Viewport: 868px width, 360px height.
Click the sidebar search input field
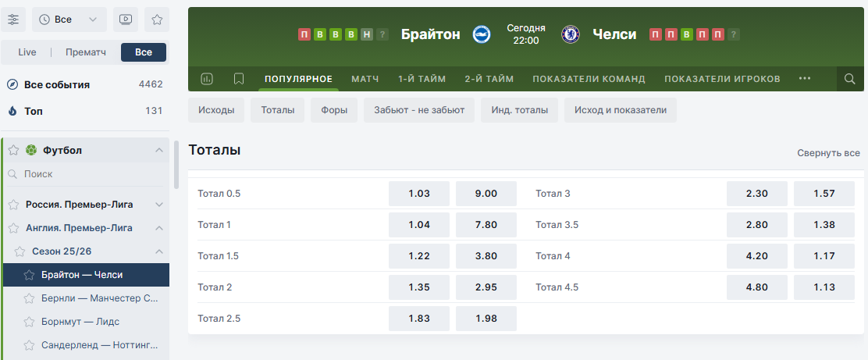pos(86,174)
